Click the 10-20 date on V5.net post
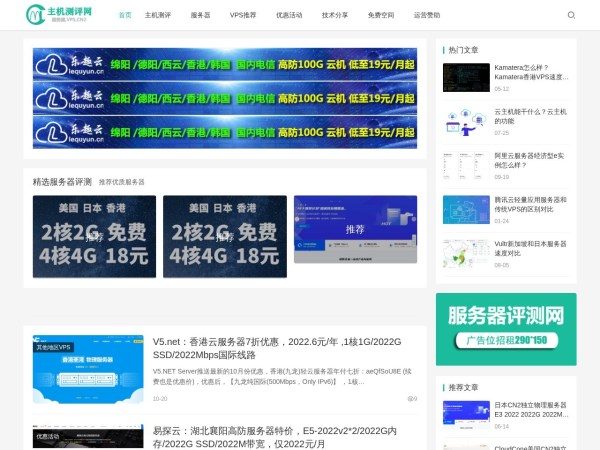The width and height of the screenshot is (600, 450). [160, 399]
